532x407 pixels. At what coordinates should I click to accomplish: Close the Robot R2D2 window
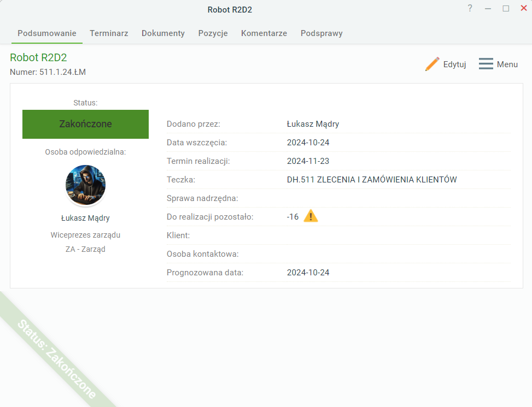pos(523,8)
